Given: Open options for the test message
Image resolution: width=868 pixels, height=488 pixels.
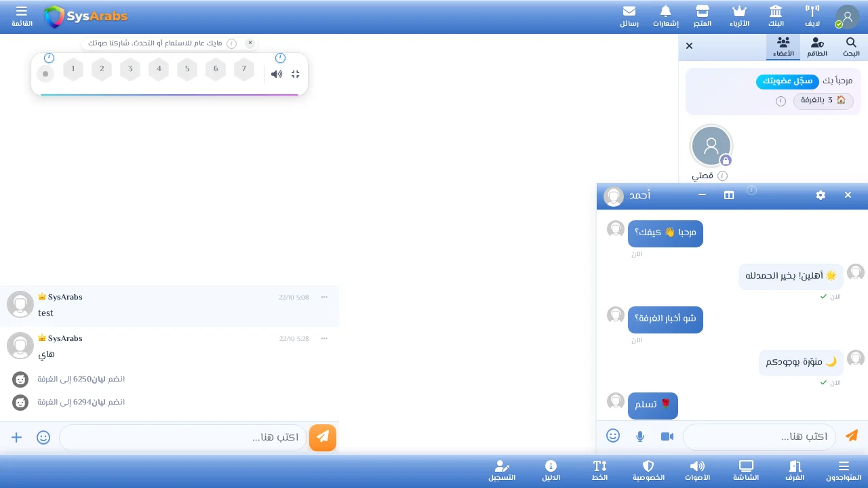Looking at the screenshot, I should [324, 297].
